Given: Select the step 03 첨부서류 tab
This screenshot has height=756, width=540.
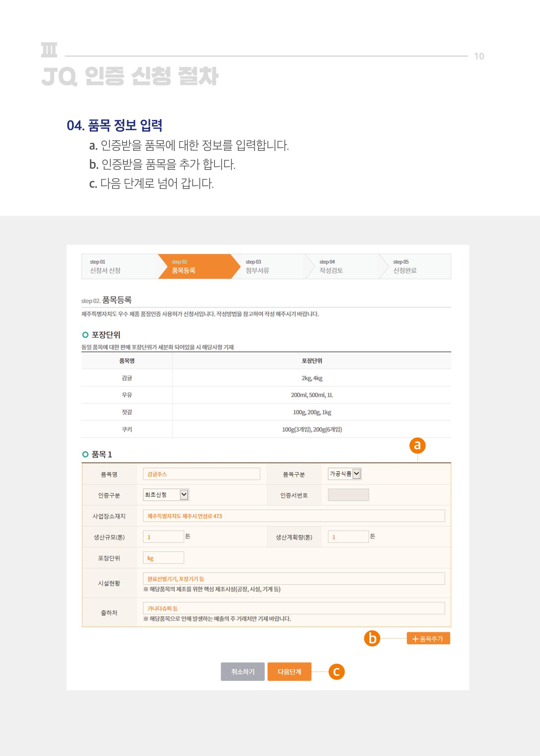Looking at the screenshot, I should point(272,266).
